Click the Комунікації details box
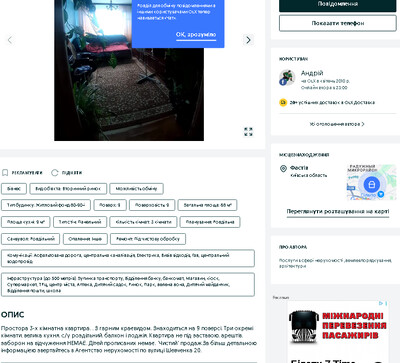 [128, 258]
